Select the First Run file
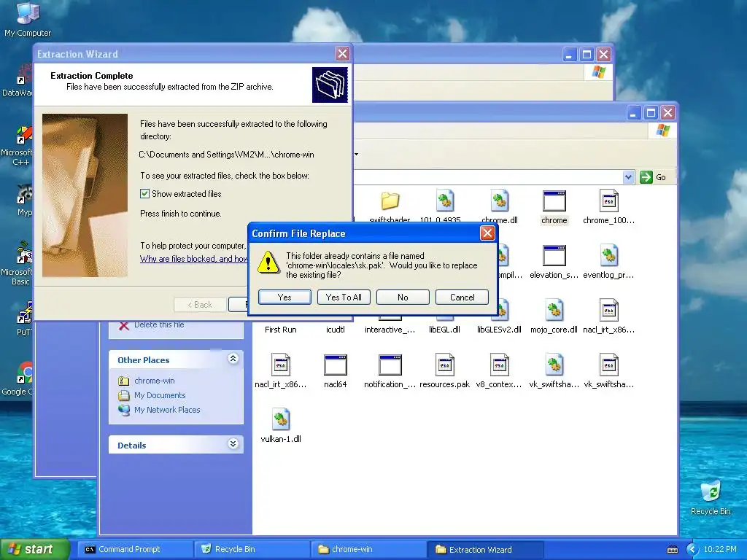 coord(281,329)
